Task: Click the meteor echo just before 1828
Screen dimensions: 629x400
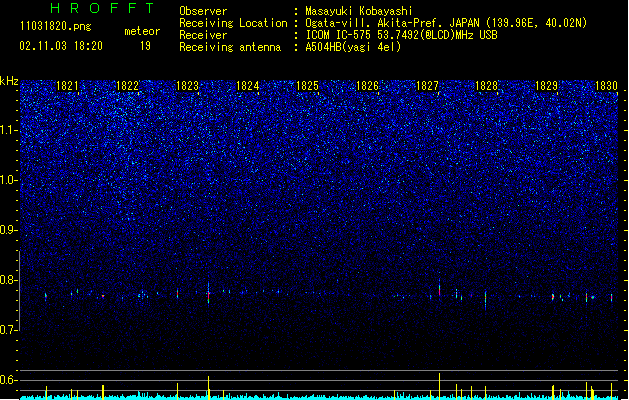Action: click(x=485, y=300)
